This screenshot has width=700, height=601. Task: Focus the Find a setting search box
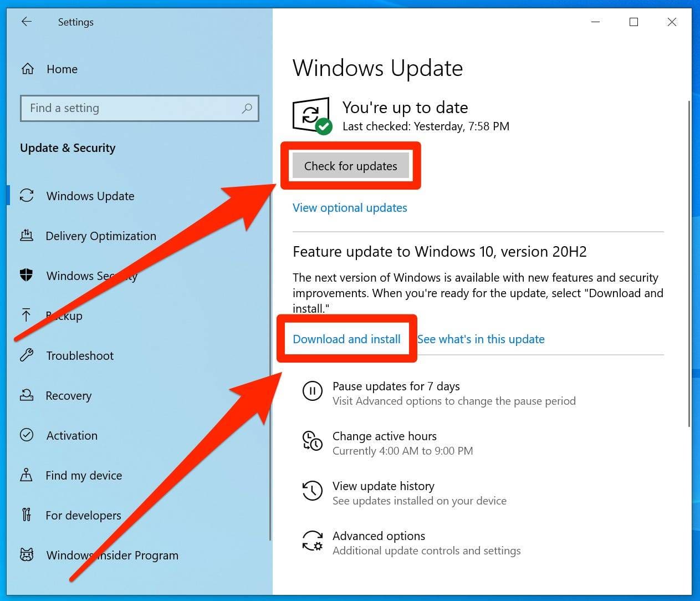pos(140,108)
